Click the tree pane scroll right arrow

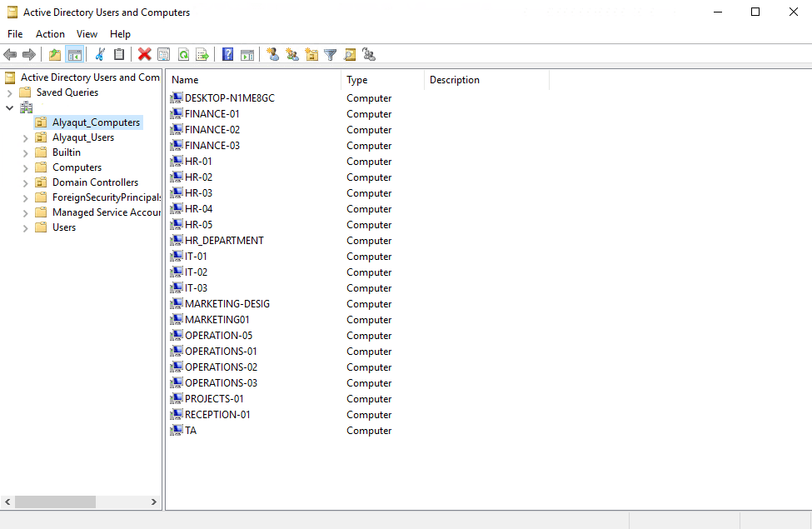point(154,502)
